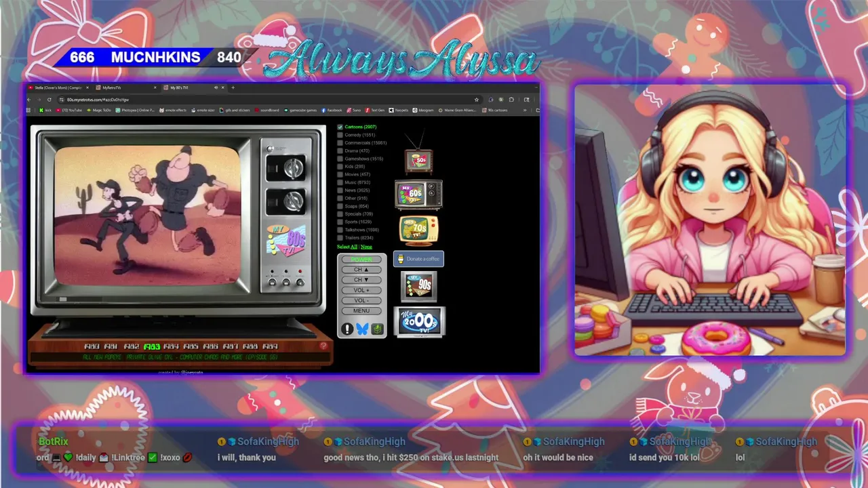Select year 1986 on the TV base
The width and height of the screenshot is (868, 488).
(x=211, y=346)
